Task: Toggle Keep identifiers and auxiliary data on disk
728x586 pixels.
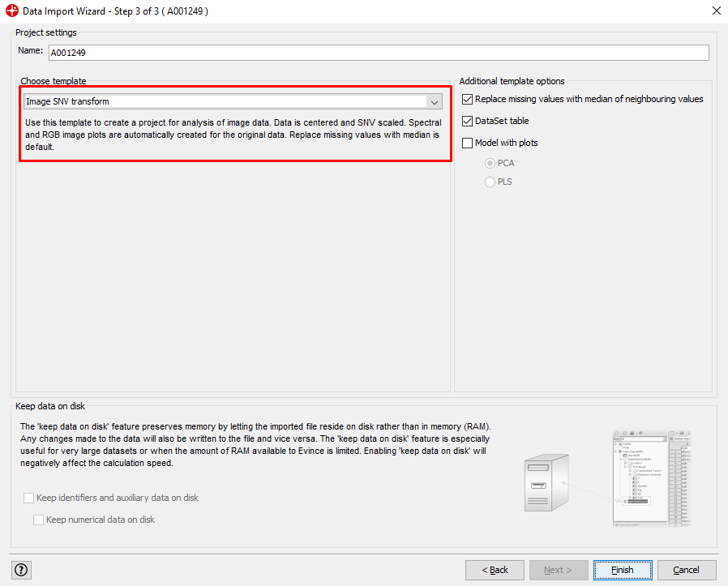Action: click(x=29, y=498)
